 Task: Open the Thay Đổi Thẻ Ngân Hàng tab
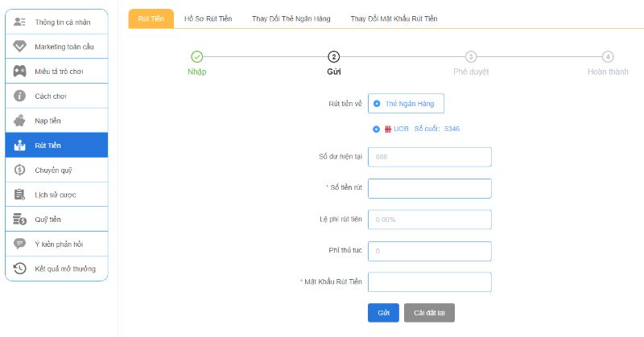[x=291, y=18]
